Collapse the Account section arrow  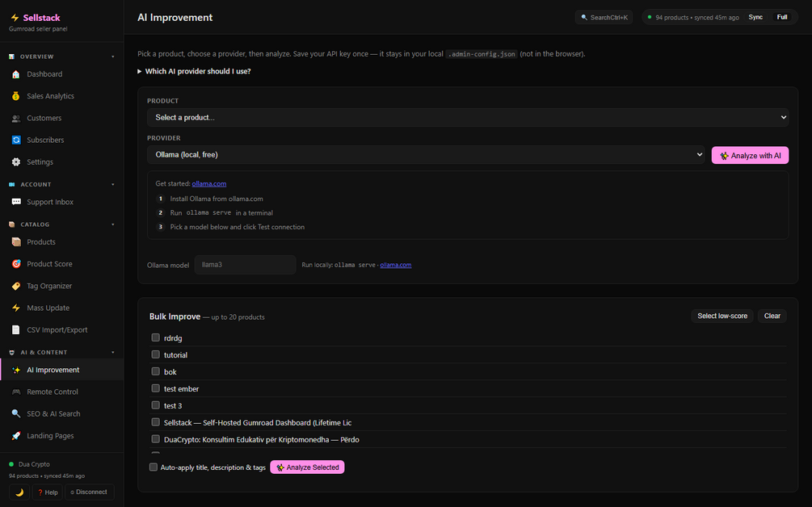click(x=113, y=185)
